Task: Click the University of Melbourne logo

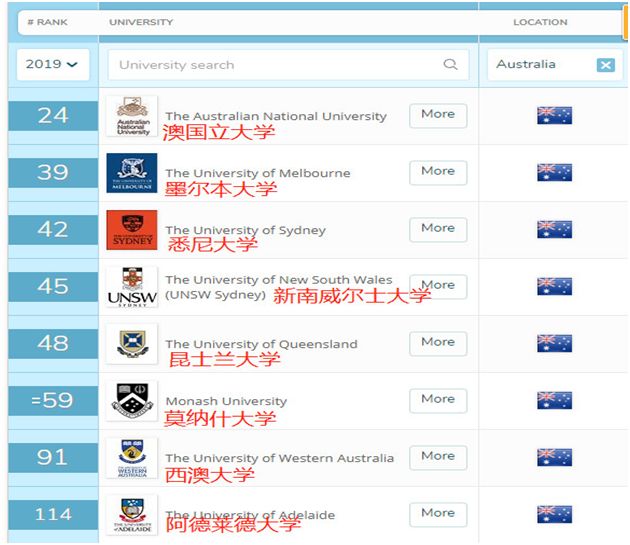Action: click(x=132, y=173)
